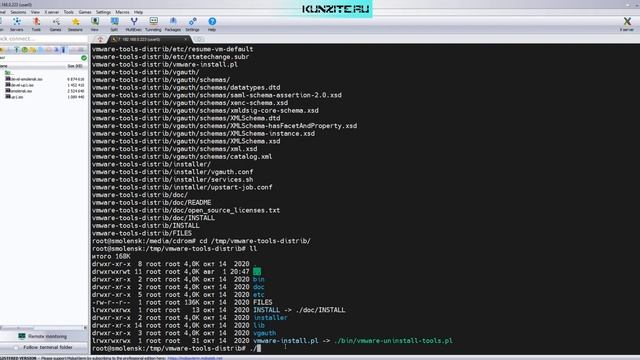
Task: Go to parent folder entry in file list
Action: click(8, 73)
